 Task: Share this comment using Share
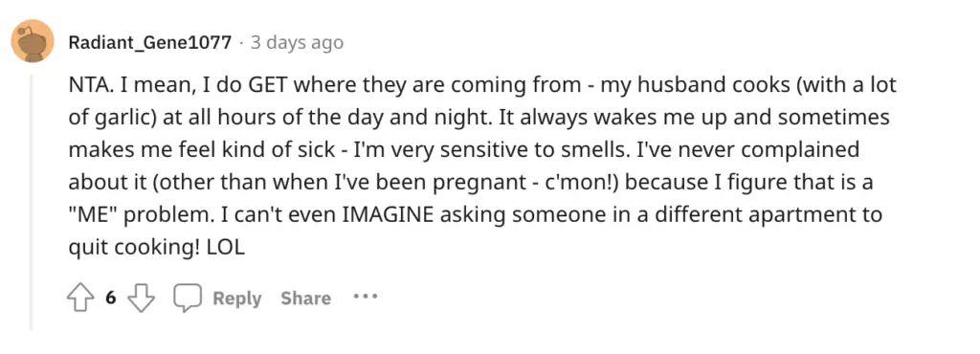(305, 299)
